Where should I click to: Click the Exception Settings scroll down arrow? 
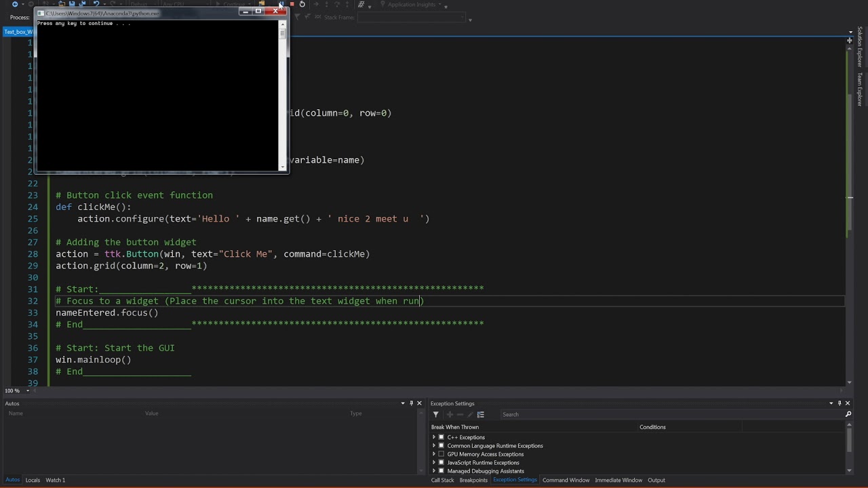[x=849, y=470]
